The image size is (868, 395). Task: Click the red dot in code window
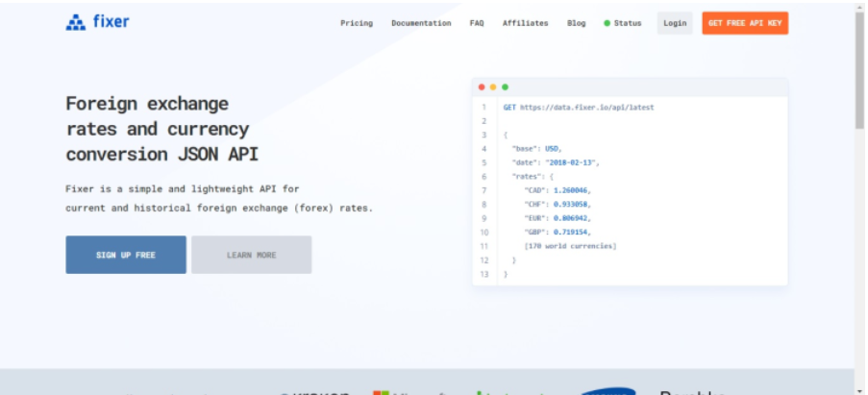[x=482, y=86]
